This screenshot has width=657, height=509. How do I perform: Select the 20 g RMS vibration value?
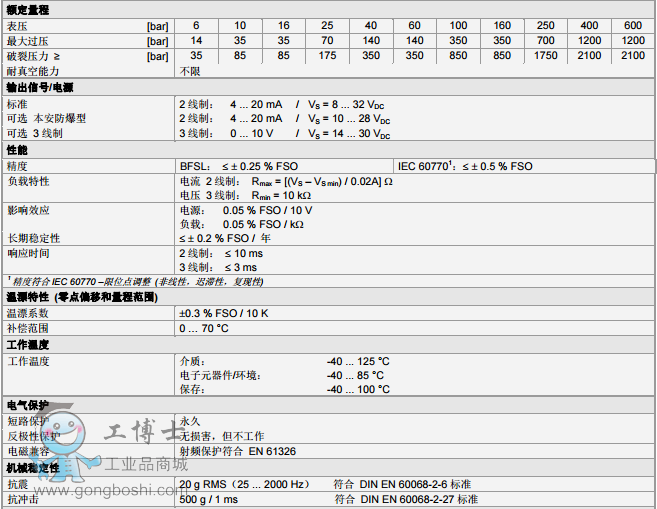(245, 485)
